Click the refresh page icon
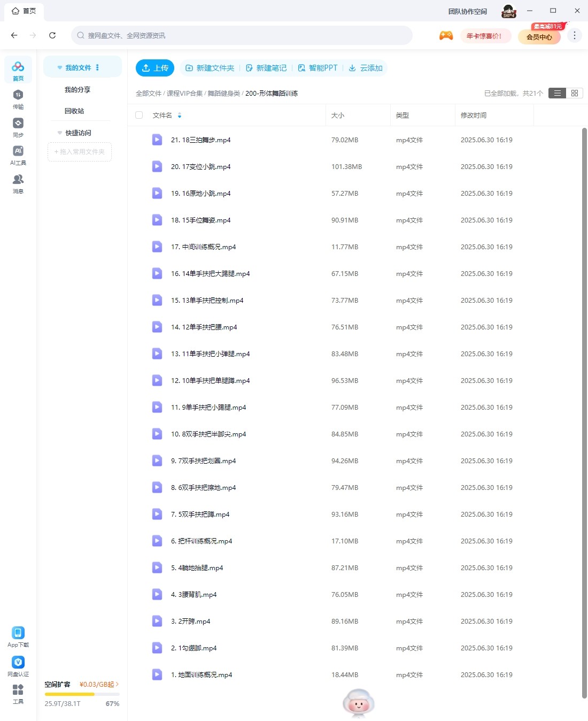 coord(52,36)
